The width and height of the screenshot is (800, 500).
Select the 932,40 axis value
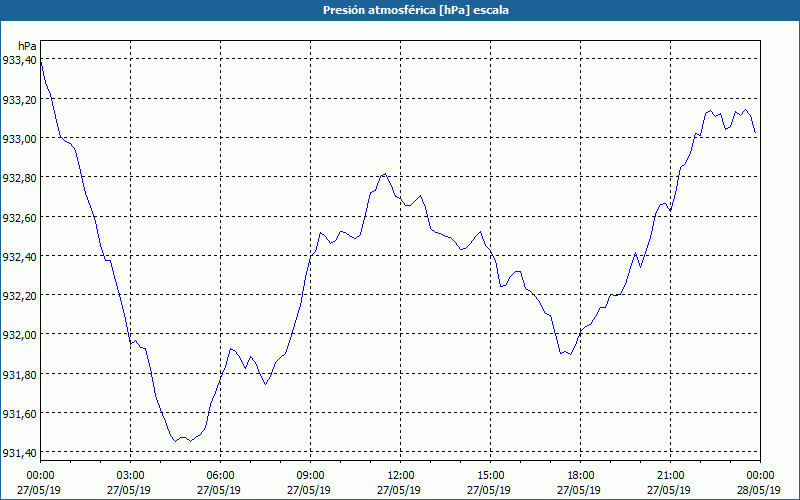19,257
